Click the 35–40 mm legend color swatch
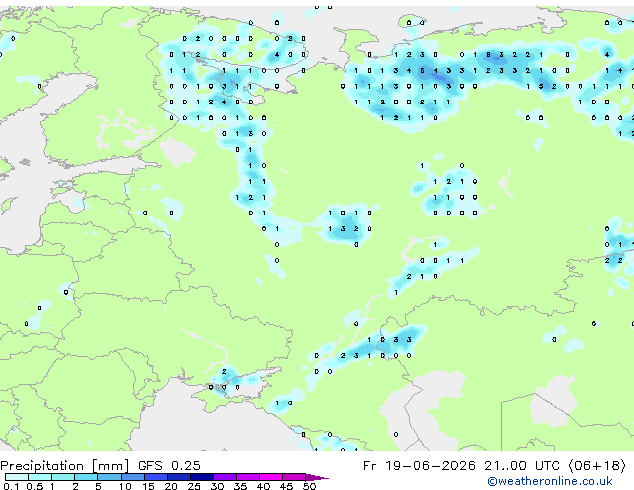Viewport: 634px width, 490px height. 248,477
